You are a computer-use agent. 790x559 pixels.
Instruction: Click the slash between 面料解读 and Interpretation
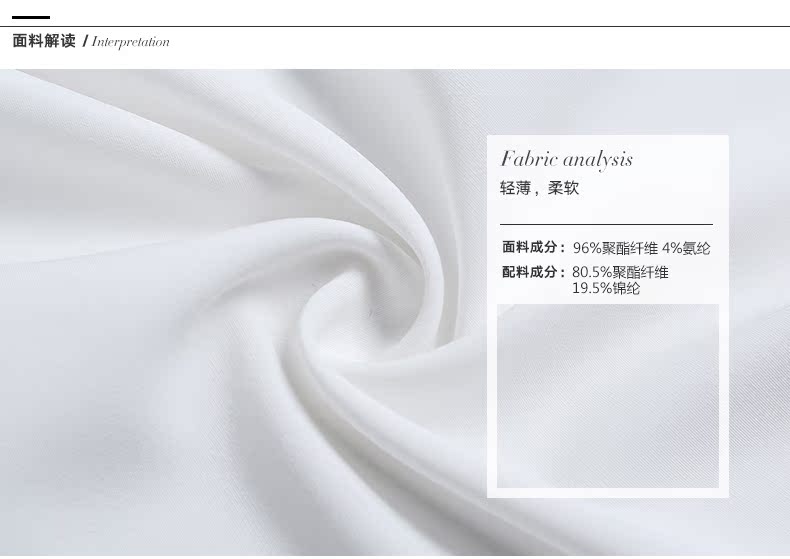[85, 41]
